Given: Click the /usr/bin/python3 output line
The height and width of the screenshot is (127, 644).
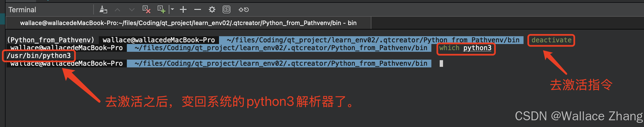Looking at the screenshot, I should [x=39, y=56].
